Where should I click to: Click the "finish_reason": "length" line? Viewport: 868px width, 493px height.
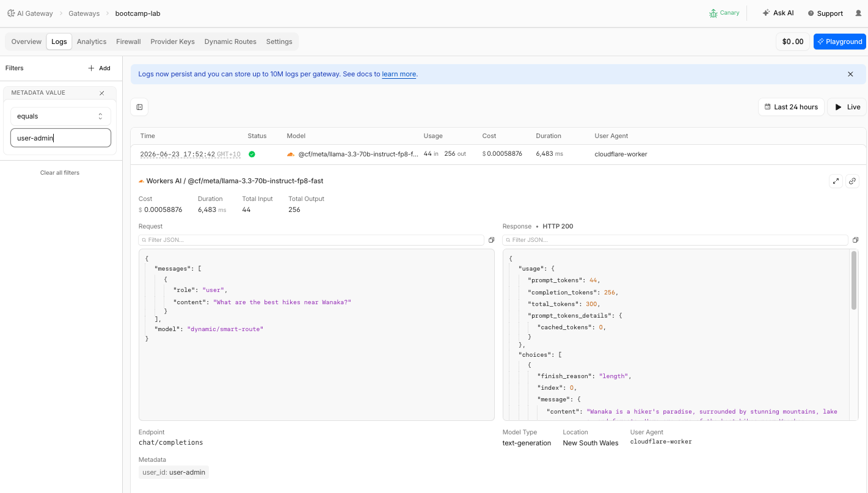click(584, 376)
